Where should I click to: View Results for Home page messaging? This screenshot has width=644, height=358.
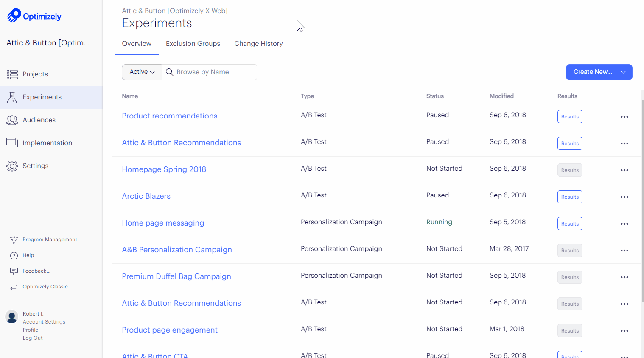[570, 224]
